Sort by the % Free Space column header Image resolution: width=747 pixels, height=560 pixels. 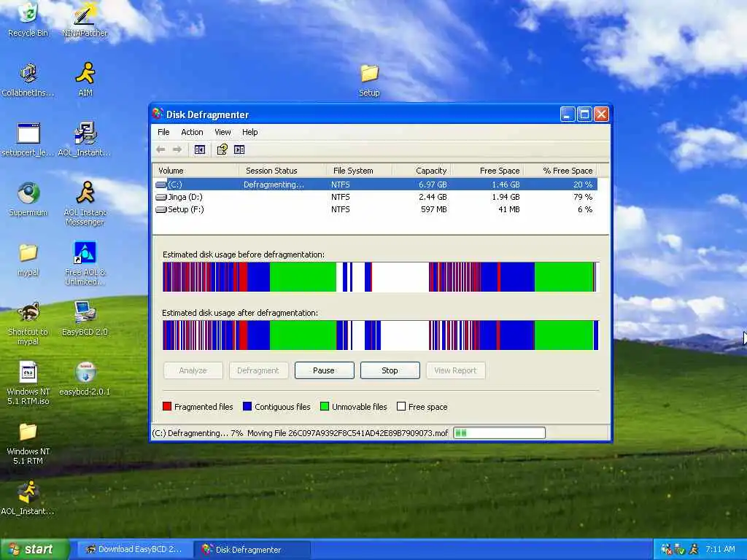(560, 171)
